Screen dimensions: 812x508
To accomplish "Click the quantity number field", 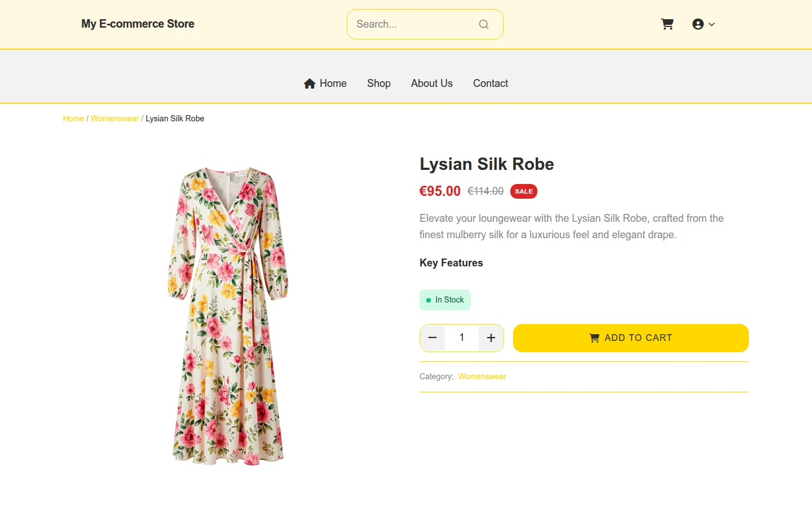I will point(462,338).
